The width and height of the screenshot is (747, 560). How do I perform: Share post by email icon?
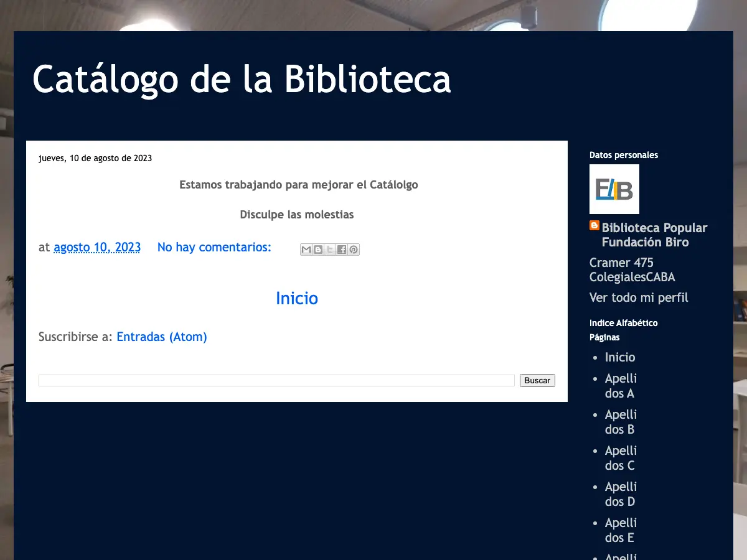click(306, 250)
